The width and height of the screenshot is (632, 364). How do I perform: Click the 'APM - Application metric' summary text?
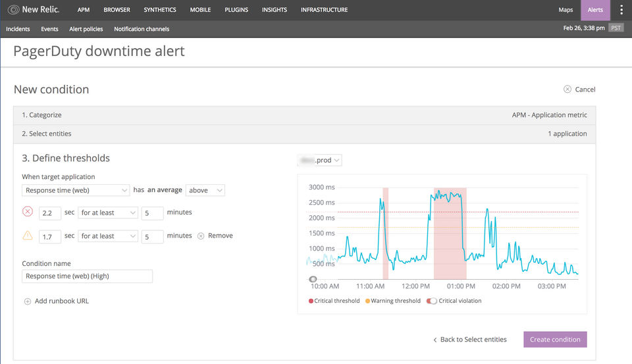coord(549,115)
